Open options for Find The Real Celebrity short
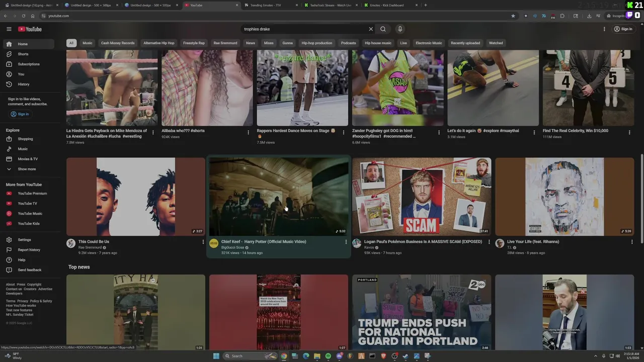Image resolution: width=644 pixels, height=362 pixels. pyautogui.click(x=629, y=132)
